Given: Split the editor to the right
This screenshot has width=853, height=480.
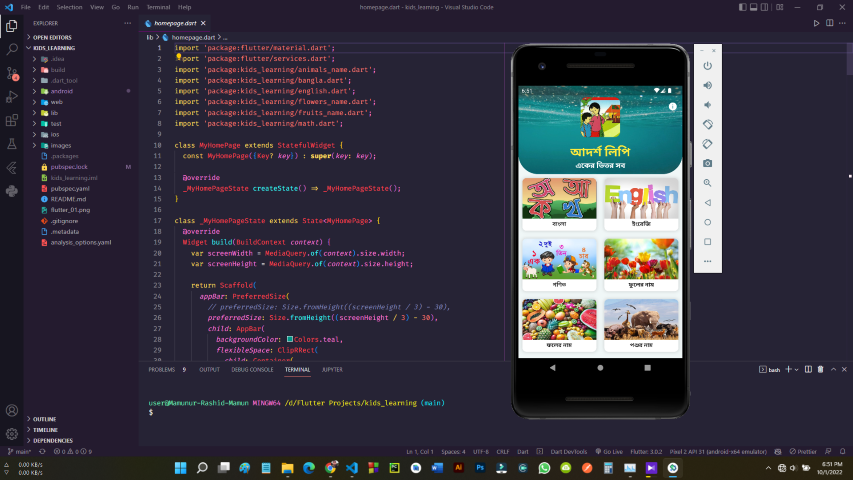Looking at the screenshot, I should tap(830, 23).
